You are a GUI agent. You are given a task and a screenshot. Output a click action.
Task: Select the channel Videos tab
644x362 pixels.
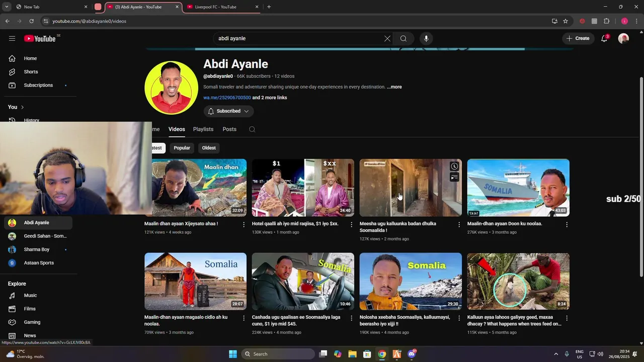177,129
